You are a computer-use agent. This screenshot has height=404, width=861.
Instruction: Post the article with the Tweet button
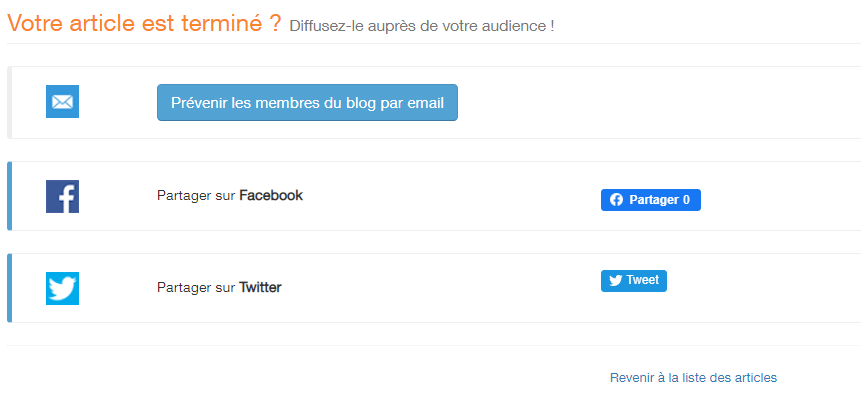pyautogui.click(x=634, y=280)
